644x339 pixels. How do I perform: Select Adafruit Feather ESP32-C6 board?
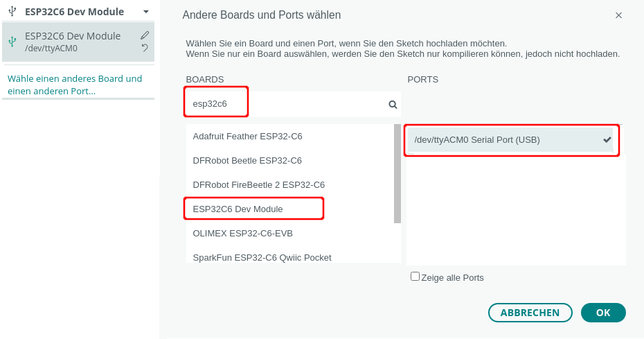247,137
